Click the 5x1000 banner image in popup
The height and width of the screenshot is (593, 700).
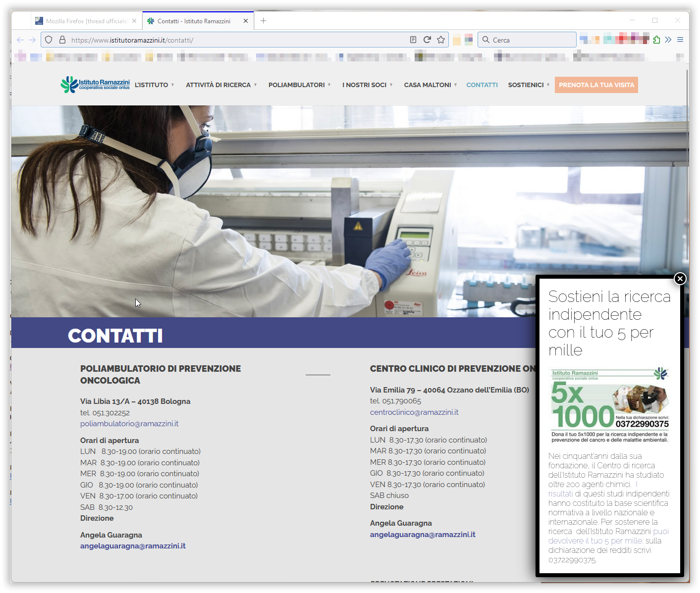click(610, 405)
